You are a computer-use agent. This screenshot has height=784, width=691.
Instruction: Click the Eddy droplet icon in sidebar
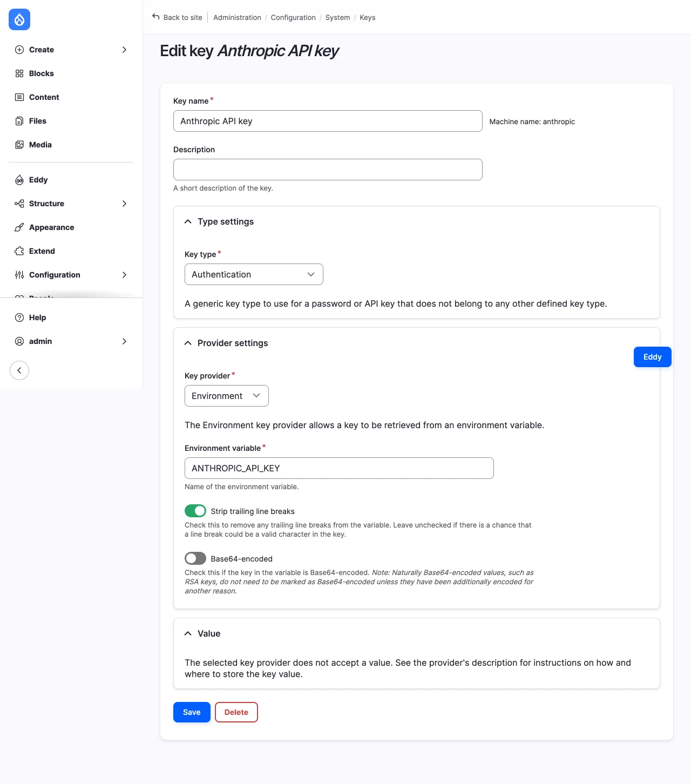point(19,180)
